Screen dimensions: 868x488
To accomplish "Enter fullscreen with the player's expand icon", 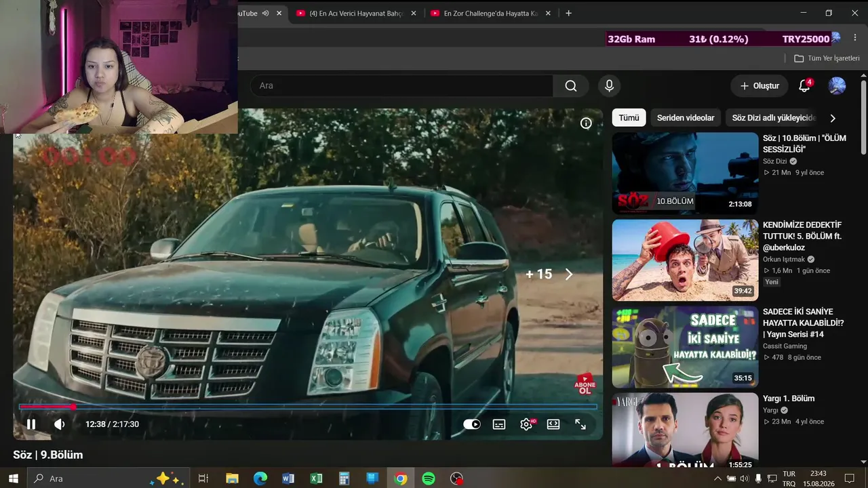I will tap(580, 424).
